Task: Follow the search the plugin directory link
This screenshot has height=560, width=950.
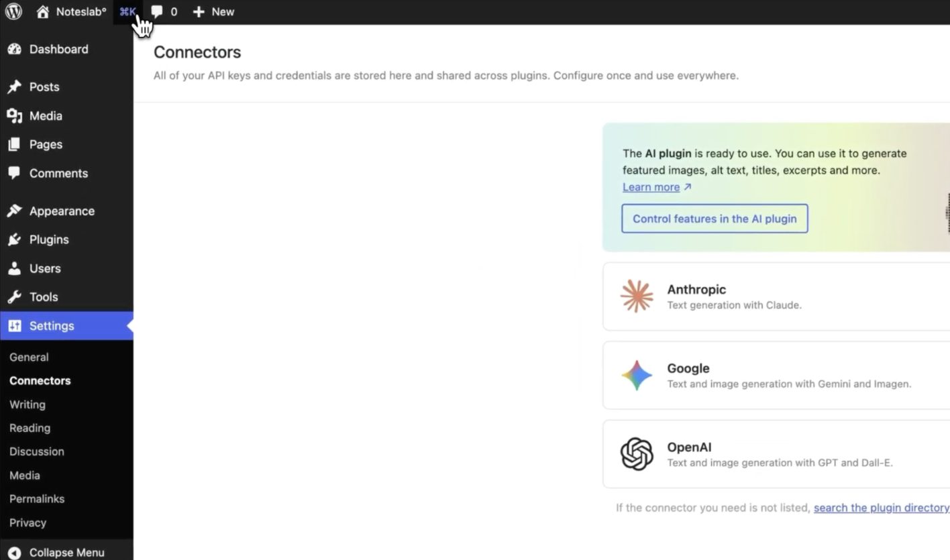Action: pyautogui.click(x=881, y=508)
